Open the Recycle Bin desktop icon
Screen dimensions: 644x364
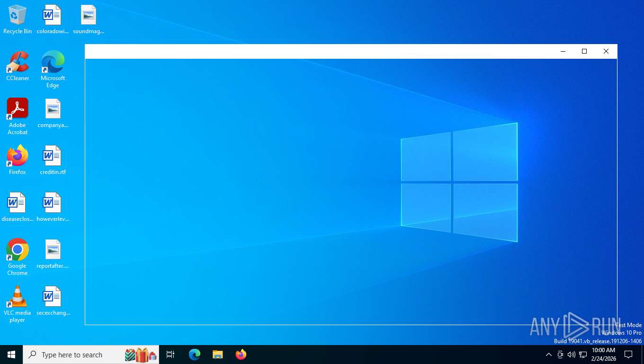18,20
